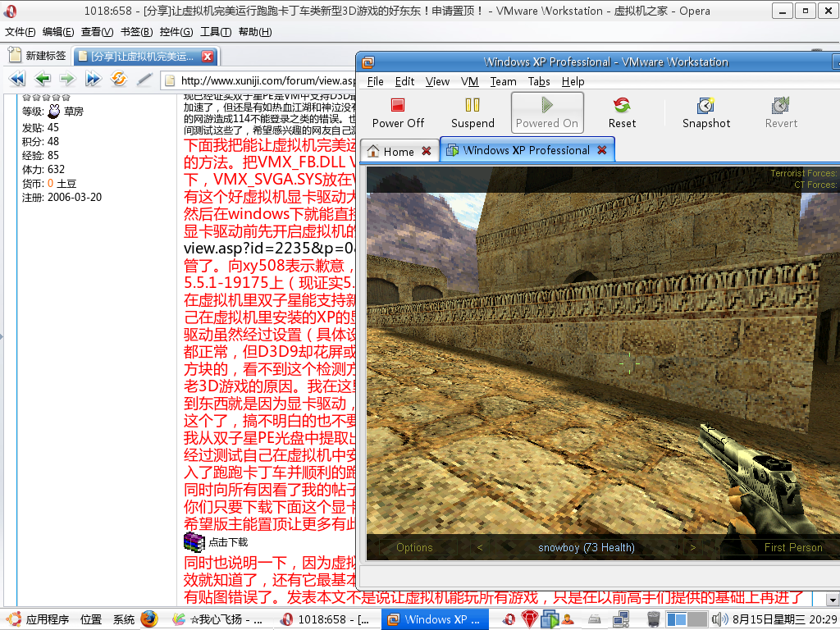Click the Ubuntu logo in the panel

pyautogui.click(x=13, y=619)
